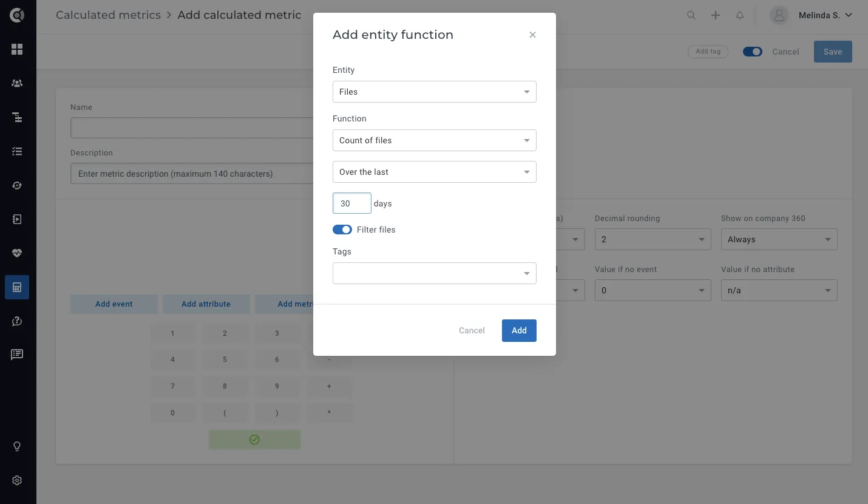Image resolution: width=868 pixels, height=504 pixels.
Task: Select the calculator metrics icon in sidebar
Action: pos(17,287)
